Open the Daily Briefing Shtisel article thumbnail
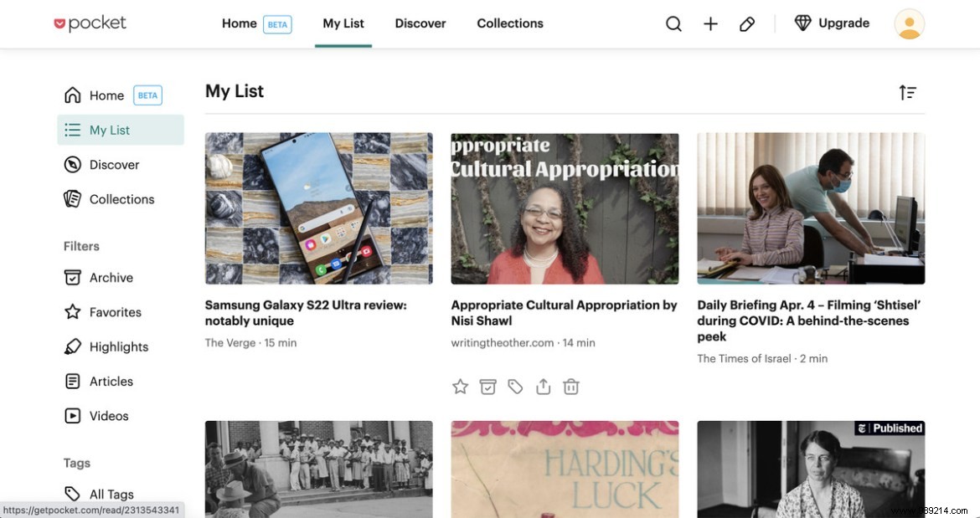The height and width of the screenshot is (518, 980). tap(811, 208)
